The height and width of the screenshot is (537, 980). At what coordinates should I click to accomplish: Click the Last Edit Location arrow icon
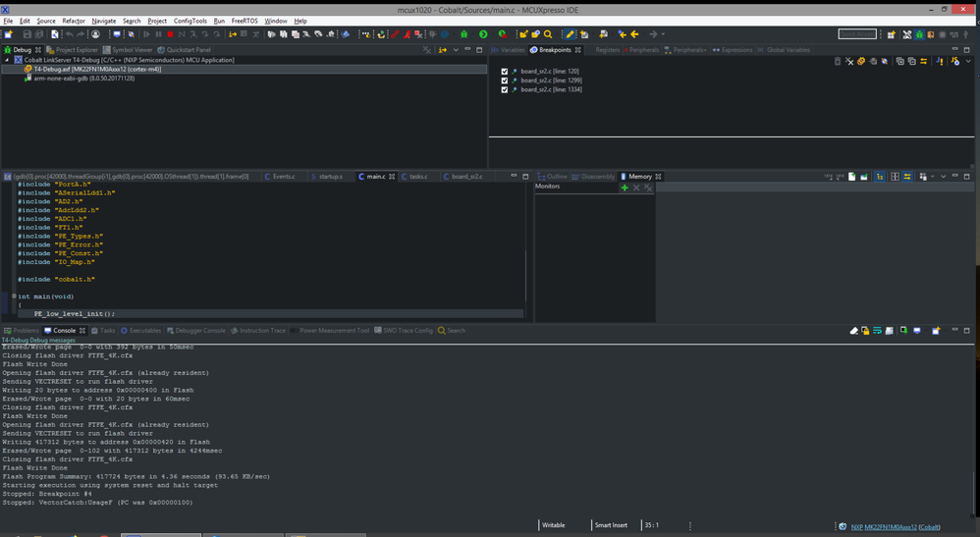(622, 34)
